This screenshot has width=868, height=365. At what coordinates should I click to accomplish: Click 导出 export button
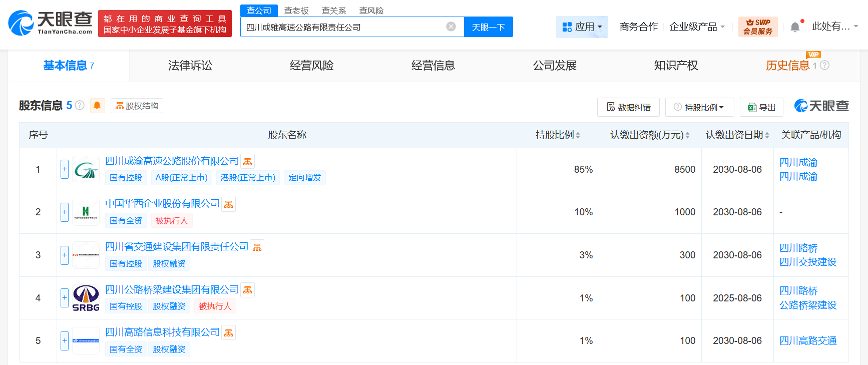coord(761,107)
